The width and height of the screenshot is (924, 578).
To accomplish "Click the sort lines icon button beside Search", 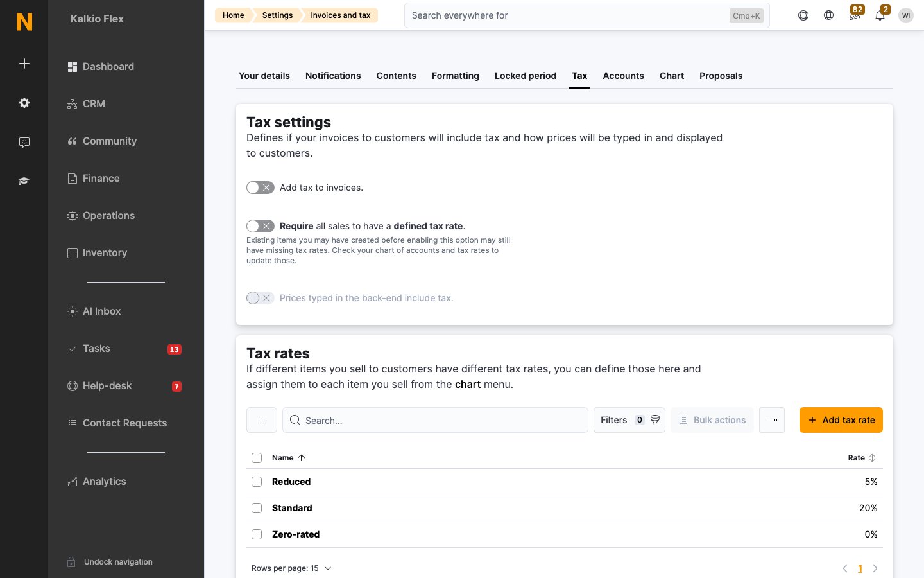I will 262,420.
